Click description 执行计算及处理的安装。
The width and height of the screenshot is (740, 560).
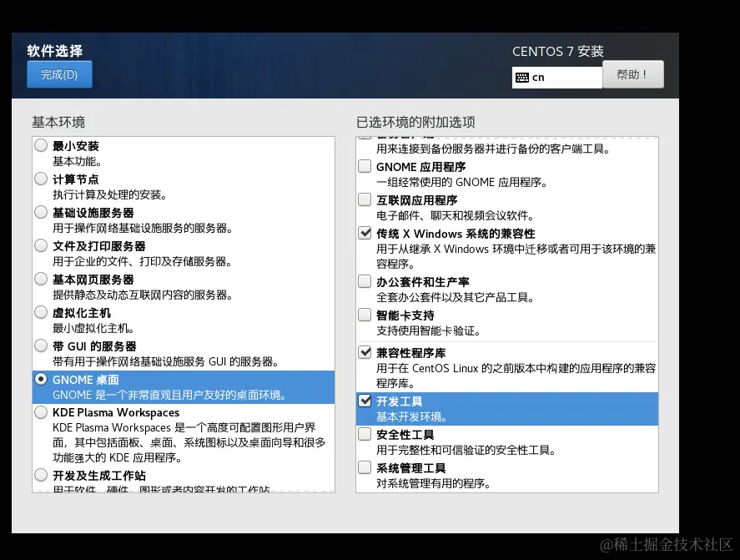[110, 195]
